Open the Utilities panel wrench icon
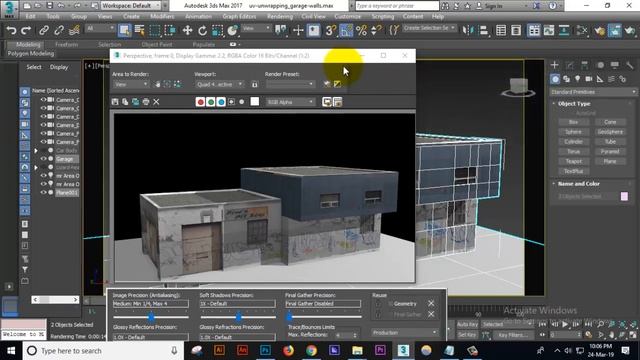The width and height of the screenshot is (640, 360). 630,65
